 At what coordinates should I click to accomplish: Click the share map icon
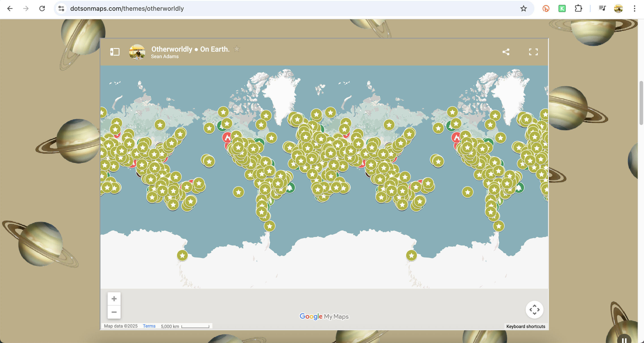pos(506,52)
